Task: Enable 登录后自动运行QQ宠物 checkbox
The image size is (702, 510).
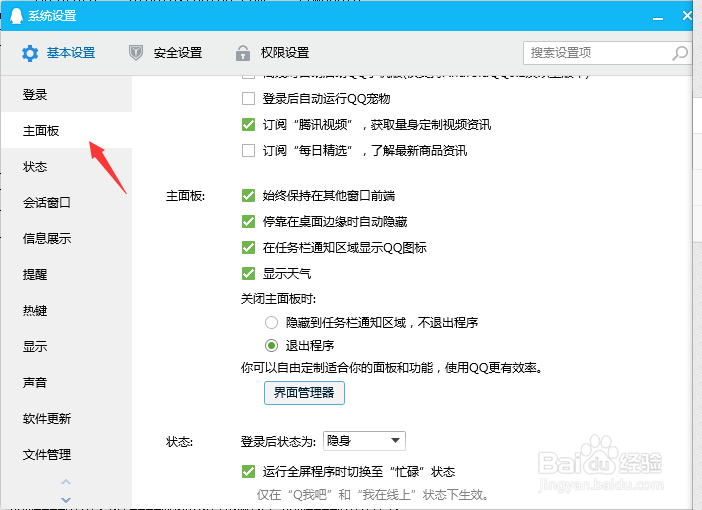Action: [x=248, y=99]
